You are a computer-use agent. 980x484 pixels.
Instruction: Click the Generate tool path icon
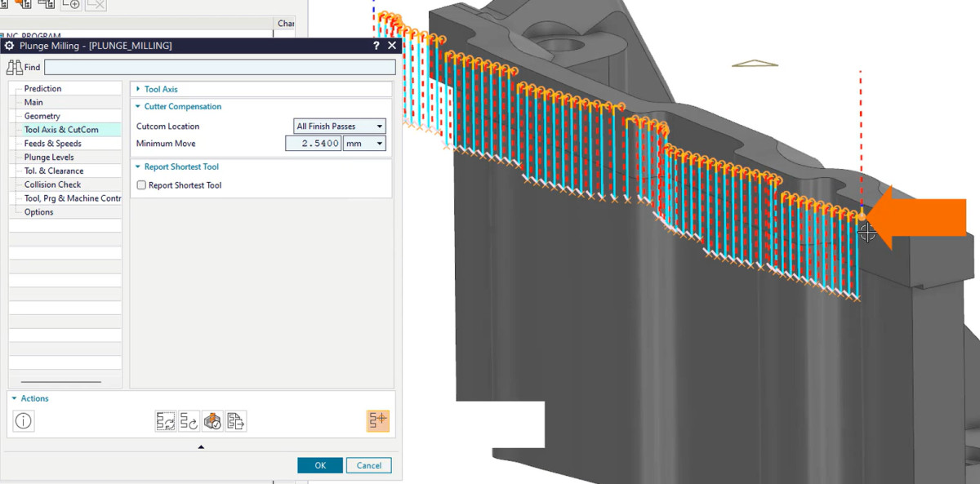[x=165, y=421]
